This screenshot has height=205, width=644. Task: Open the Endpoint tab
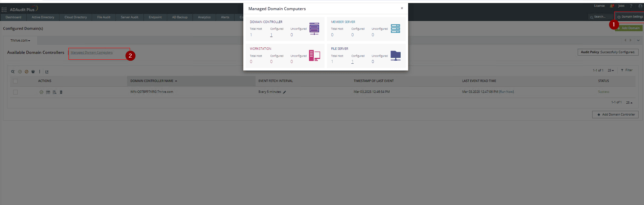[x=155, y=17]
